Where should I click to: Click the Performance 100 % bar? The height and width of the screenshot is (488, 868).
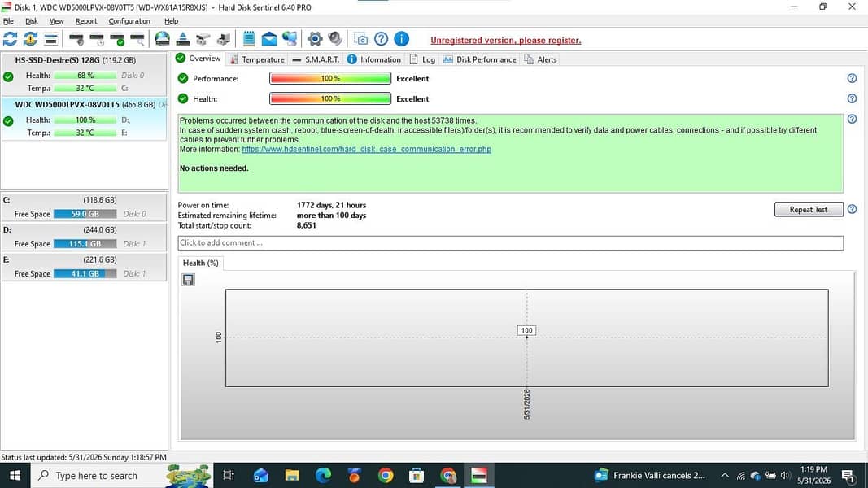point(330,78)
